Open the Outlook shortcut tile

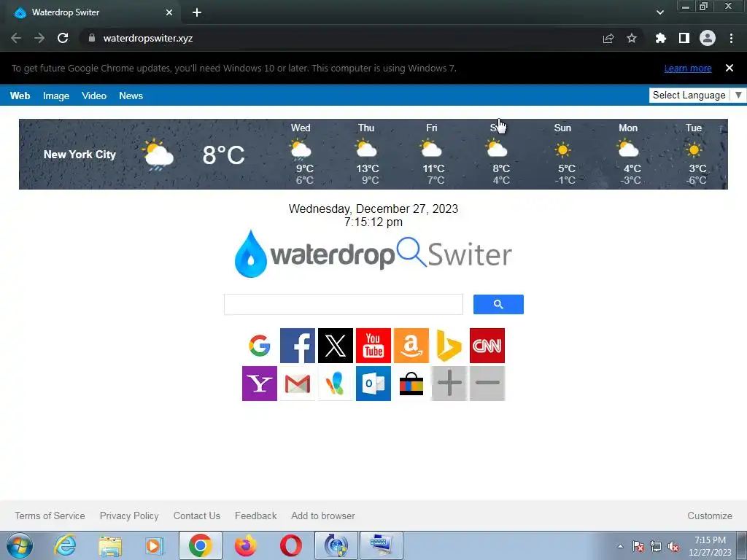[x=373, y=384]
